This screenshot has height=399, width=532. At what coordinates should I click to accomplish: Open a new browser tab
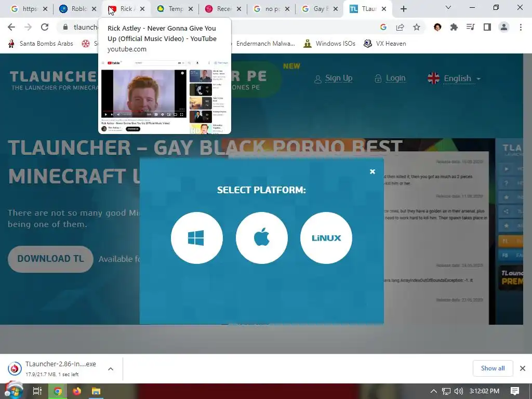(403, 9)
